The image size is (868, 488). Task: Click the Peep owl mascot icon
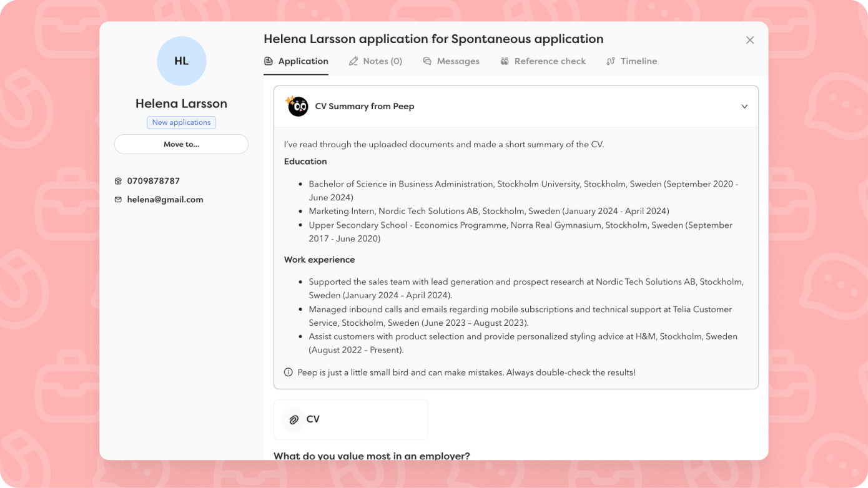[x=297, y=106]
